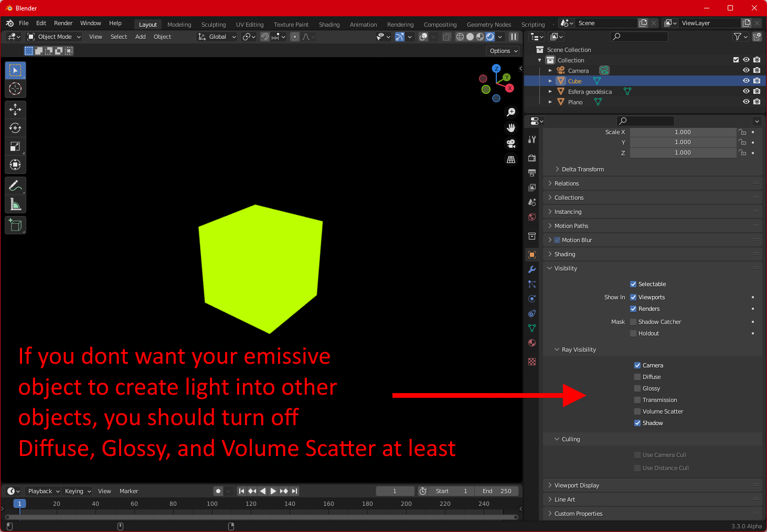Select the Annotate tool
The image size is (767, 532).
[15, 186]
